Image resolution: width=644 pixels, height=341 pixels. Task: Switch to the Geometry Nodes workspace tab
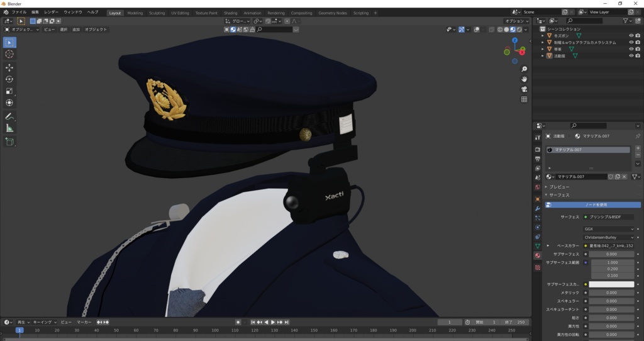pyautogui.click(x=333, y=13)
